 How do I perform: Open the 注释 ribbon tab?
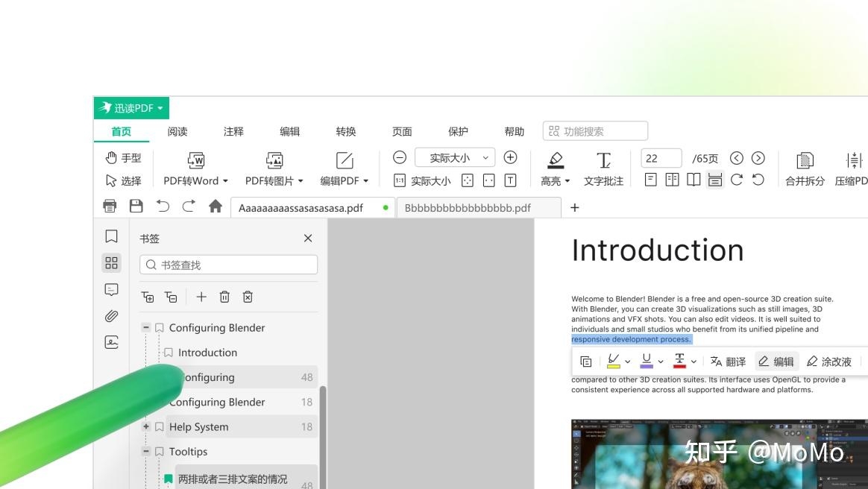[x=233, y=132]
